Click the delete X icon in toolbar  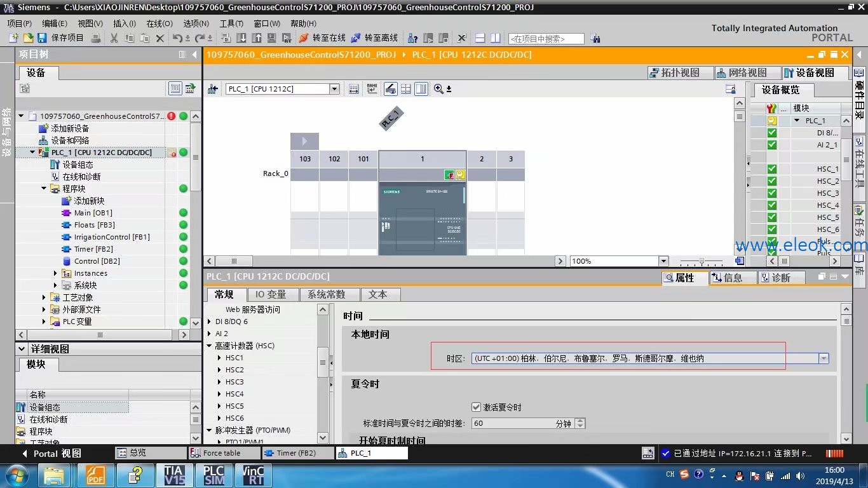coord(160,38)
